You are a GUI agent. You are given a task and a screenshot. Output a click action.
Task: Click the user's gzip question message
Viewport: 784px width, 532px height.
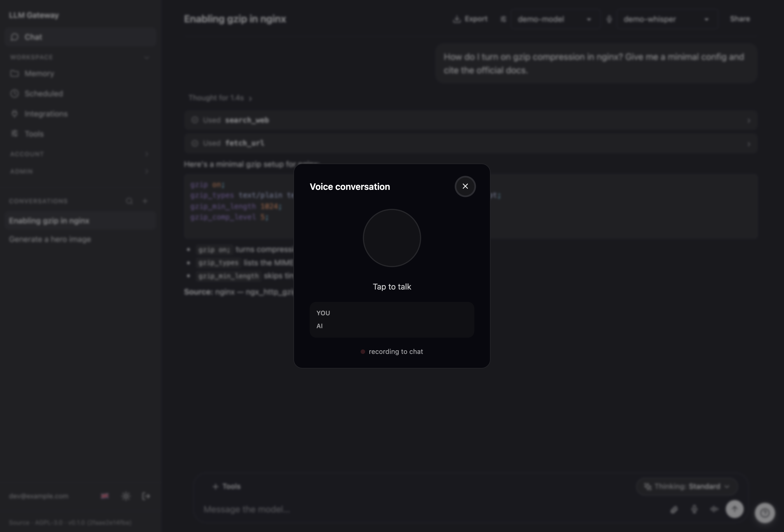tap(596, 64)
